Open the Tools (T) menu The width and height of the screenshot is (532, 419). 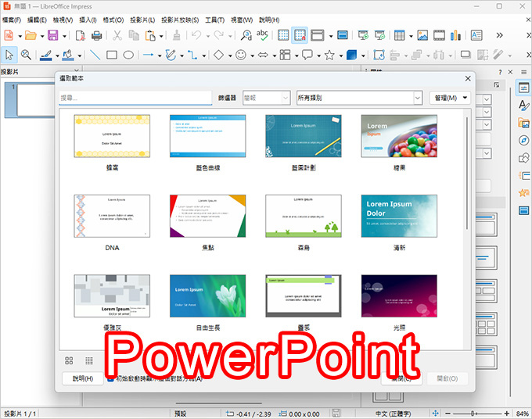[215, 20]
